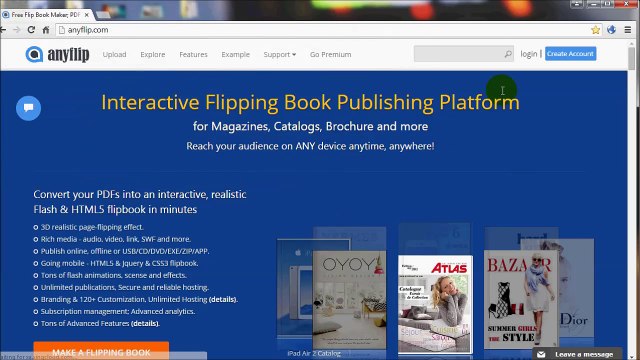The image size is (640, 360).
Task: Click the Interactive Flipping Book Publishing Platform heading
Action: coord(310,102)
